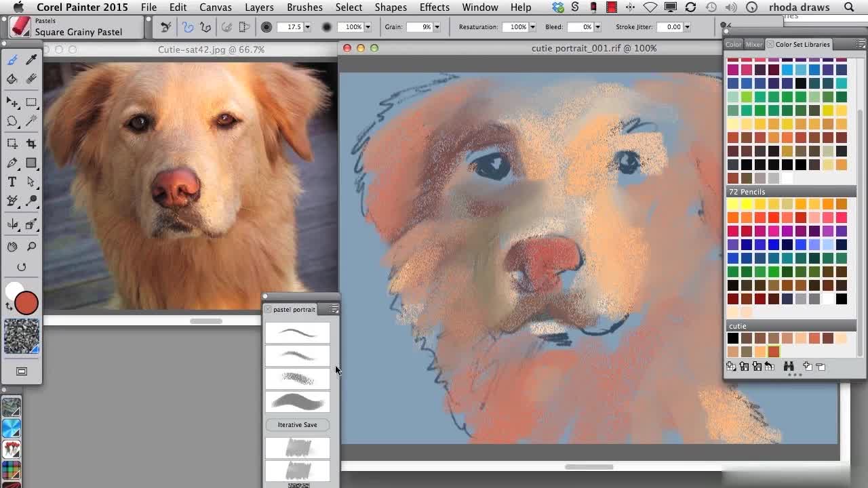Select the Rotate Page tool
Screen dimensions: 868x488
click(x=22, y=267)
